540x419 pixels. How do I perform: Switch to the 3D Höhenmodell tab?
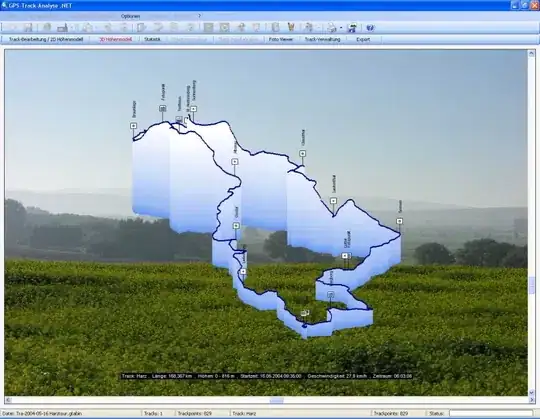(116, 39)
